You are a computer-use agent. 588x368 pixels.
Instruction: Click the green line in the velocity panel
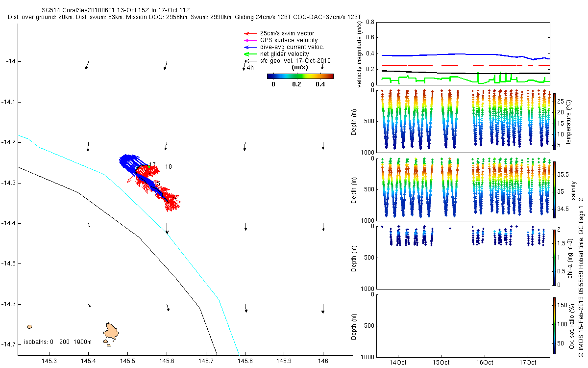(x=465, y=79)
